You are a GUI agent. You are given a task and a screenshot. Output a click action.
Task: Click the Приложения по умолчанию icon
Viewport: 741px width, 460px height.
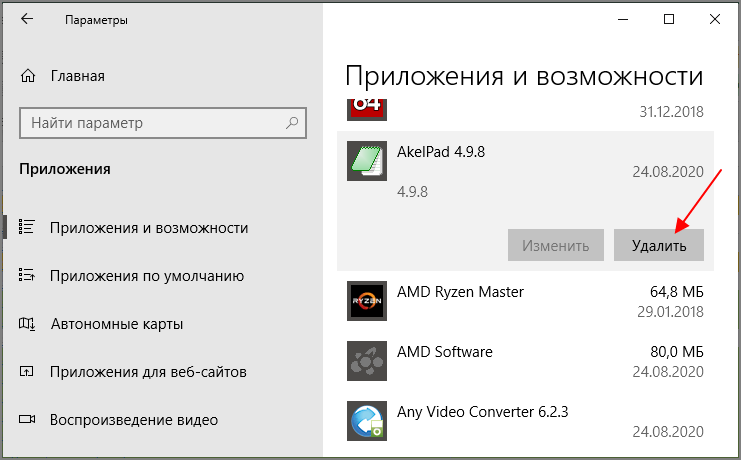26,275
